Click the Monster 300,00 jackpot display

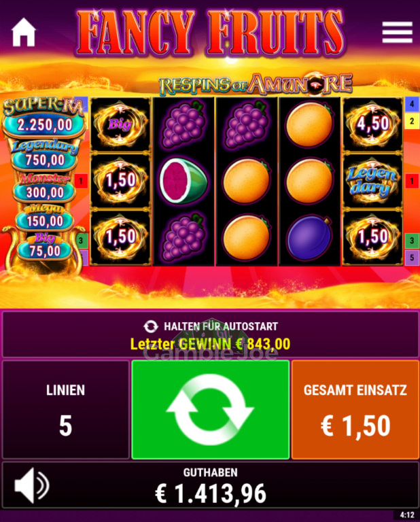(x=45, y=188)
